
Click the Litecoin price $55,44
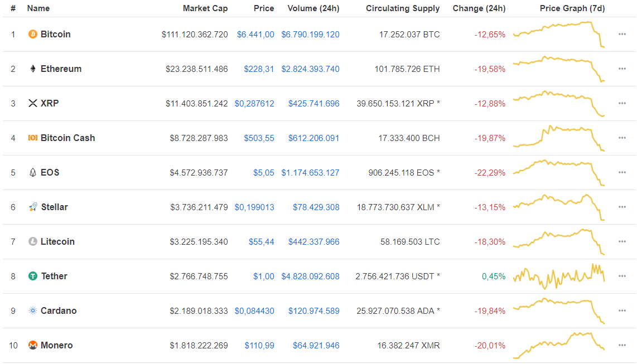point(261,242)
